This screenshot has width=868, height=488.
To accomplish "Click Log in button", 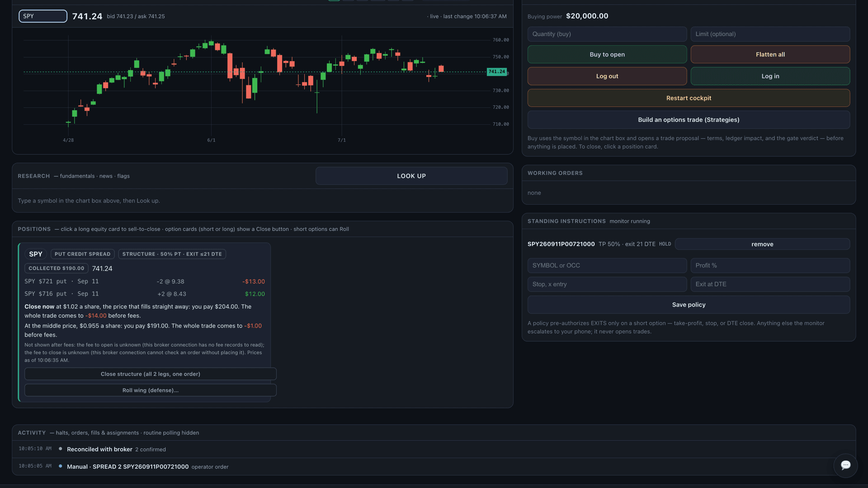I will pyautogui.click(x=770, y=76).
